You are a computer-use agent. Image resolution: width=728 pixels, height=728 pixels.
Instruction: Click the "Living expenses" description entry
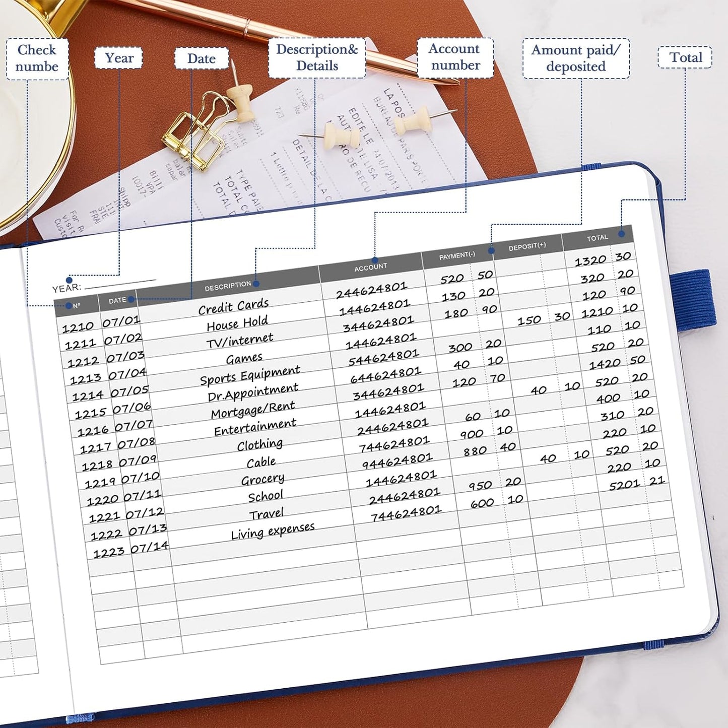point(273,532)
